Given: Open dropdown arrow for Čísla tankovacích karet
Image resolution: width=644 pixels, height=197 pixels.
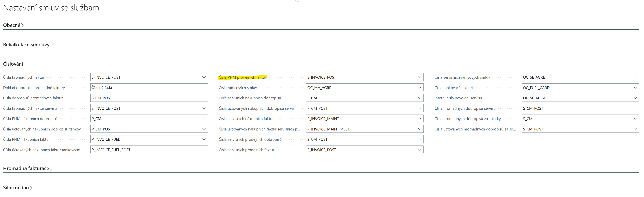Looking at the screenshot, I should pyautogui.click(x=635, y=88).
